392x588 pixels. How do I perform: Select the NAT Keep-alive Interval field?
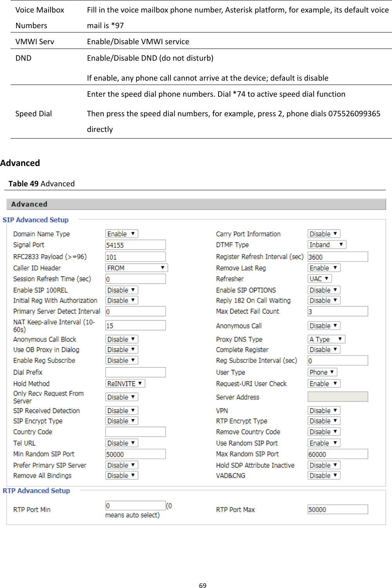[x=135, y=325]
